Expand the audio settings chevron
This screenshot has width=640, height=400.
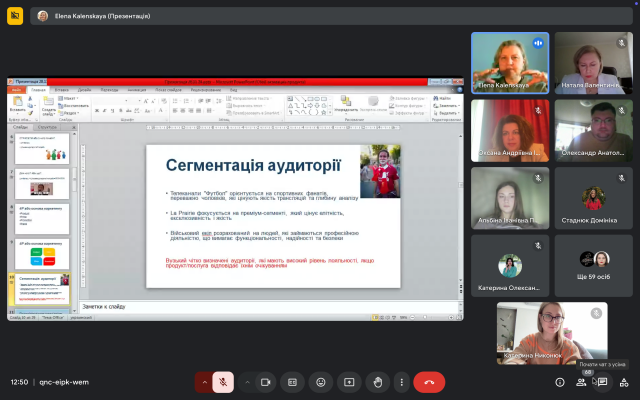pyautogui.click(x=204, y=382)
